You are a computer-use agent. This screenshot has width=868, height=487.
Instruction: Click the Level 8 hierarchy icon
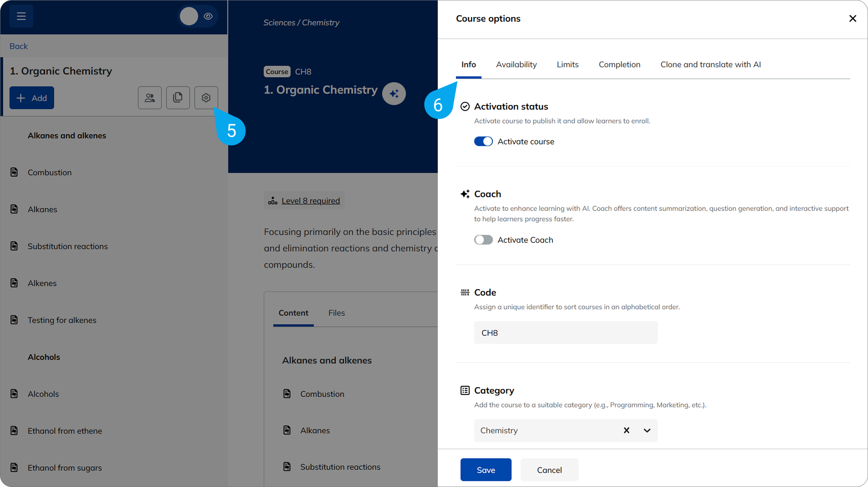[x=273, y=200]
